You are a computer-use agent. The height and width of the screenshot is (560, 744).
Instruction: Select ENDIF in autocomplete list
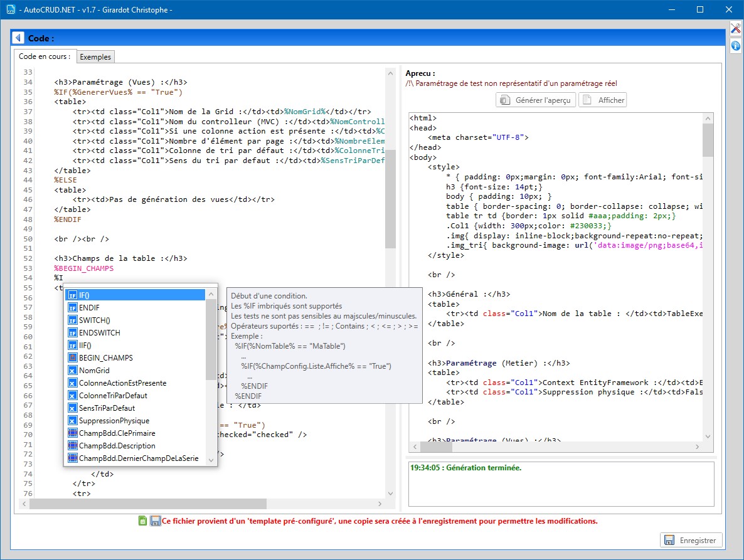[x=136, y=308]
